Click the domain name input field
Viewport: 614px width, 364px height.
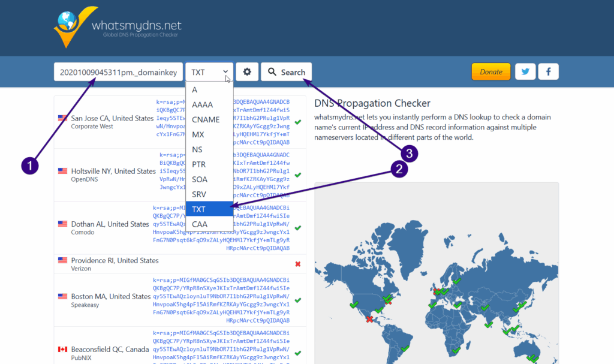tap(118, 72)
